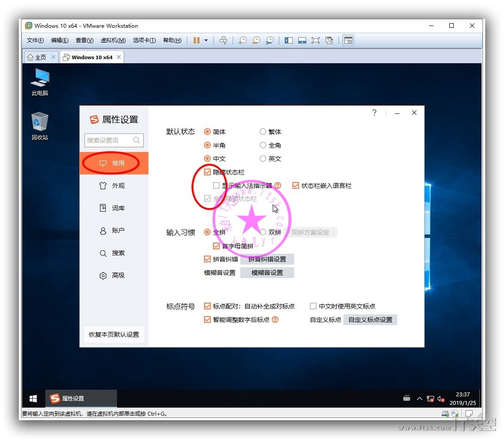504x439 pixels.
Task: Select the 简体 radio button
Action: 207,132
